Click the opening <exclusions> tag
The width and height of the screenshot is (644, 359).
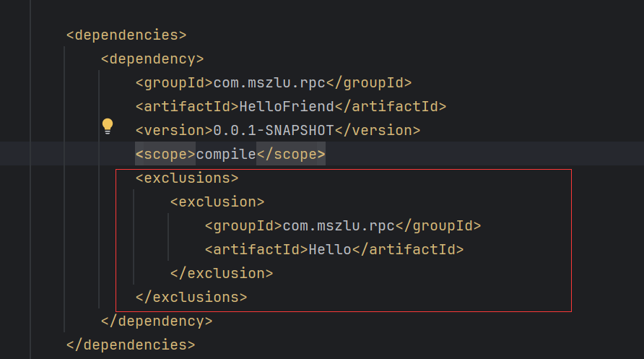tap(187, 178)
